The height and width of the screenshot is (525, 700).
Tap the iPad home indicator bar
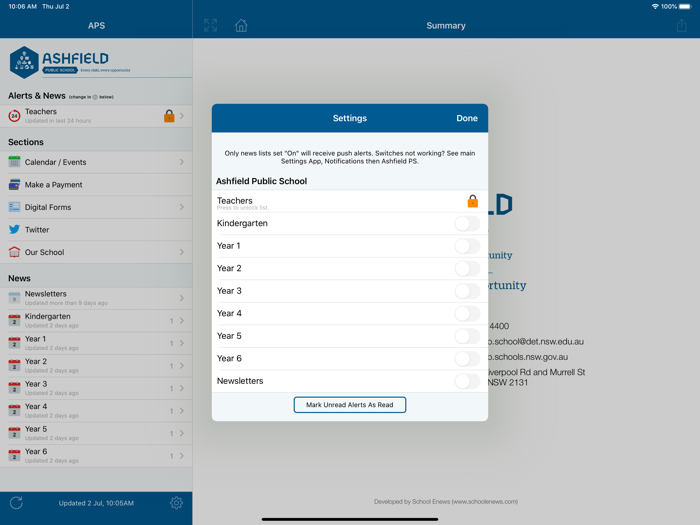click(350, 519)
